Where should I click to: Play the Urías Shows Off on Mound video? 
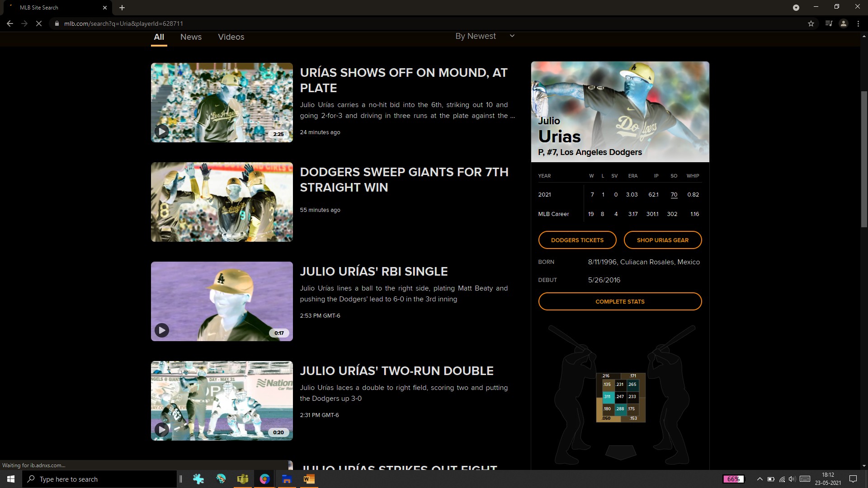(x=161, y=131)
